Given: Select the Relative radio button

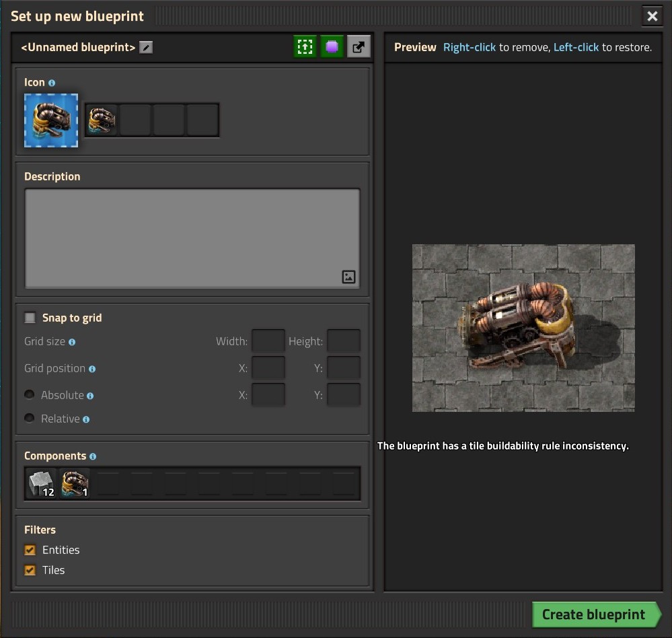Looking at the screenshot, I should (30, 419).
